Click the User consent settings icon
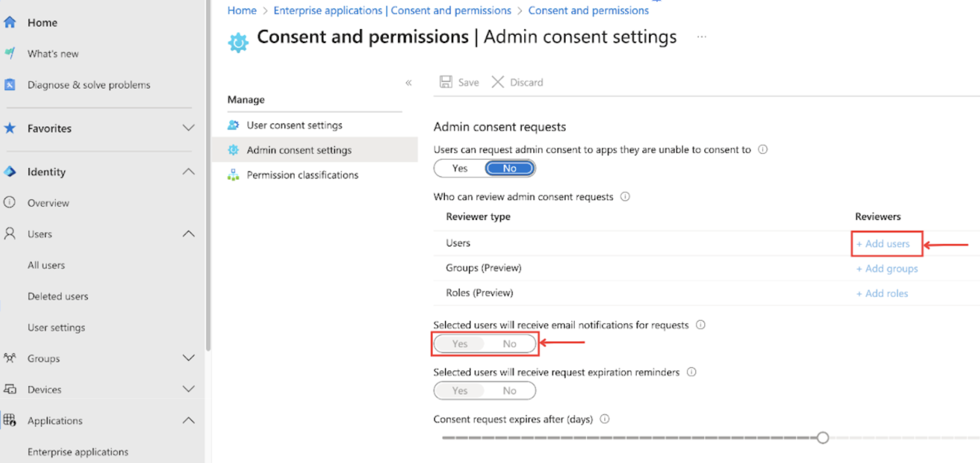 (x=233, y=125)
